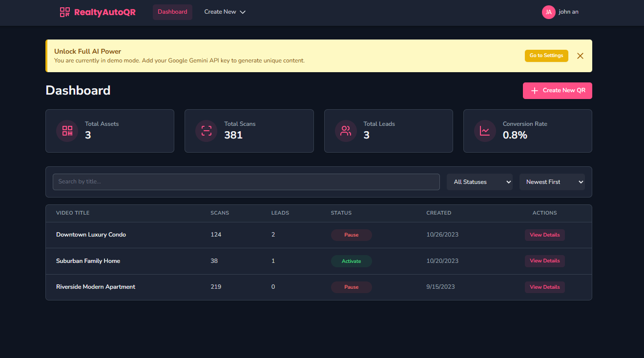This screenshot has height=358, width=644.
Task: Expand the Create New menu
Action: pyautogui.click(x=225, y=12)
